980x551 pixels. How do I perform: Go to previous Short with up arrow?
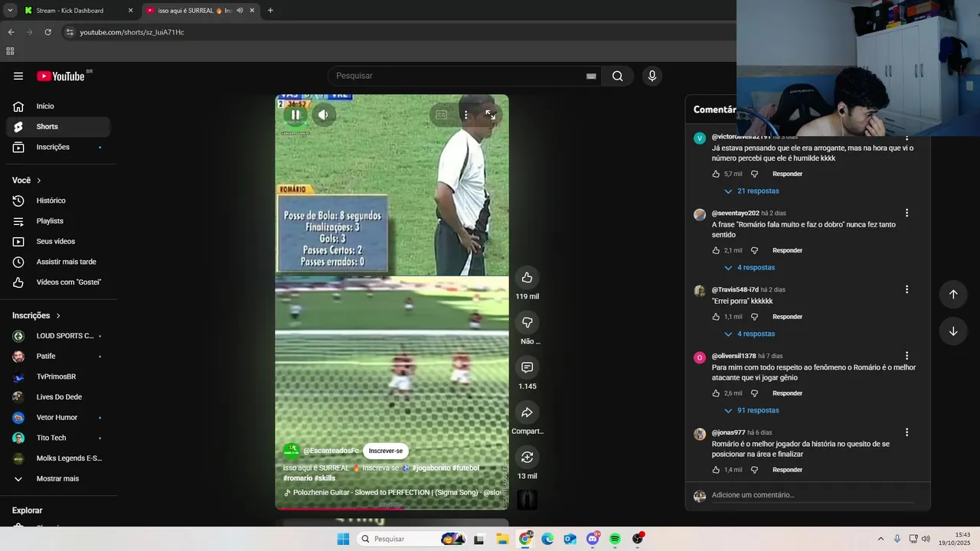coord(953,295)
